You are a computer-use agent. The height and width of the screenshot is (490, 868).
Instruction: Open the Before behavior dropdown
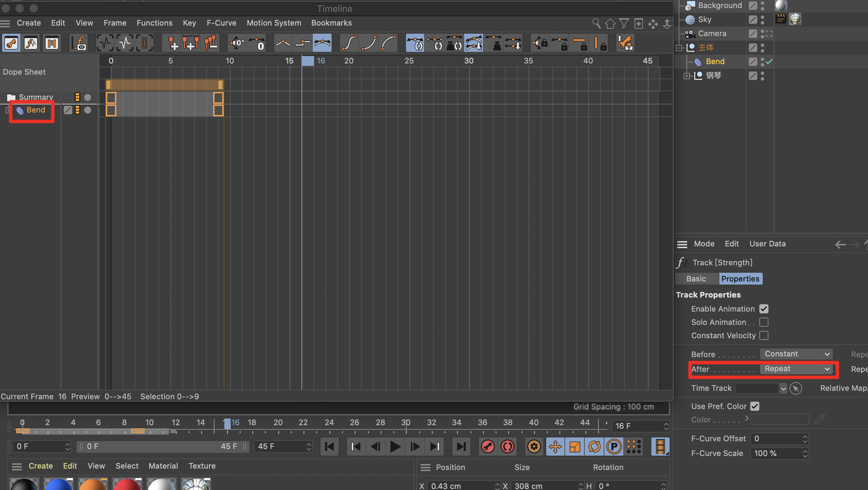click(796, 354)
